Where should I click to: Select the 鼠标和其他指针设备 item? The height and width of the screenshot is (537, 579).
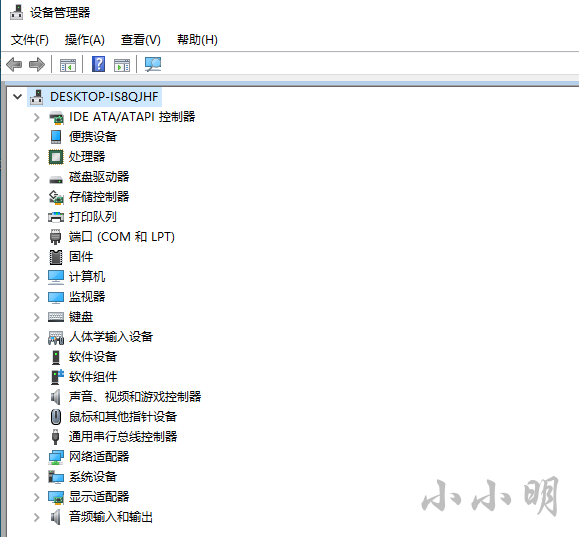coord(123,417)
